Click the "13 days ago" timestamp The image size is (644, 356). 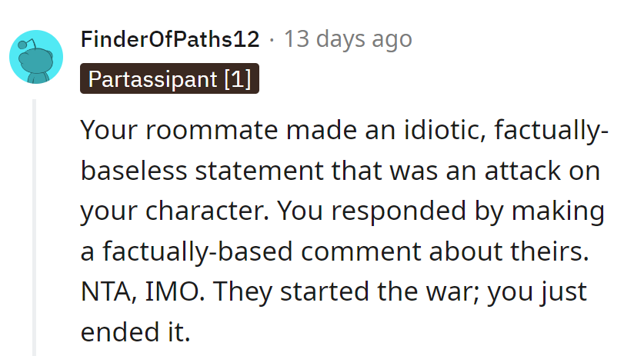click(x=348, y=39)
